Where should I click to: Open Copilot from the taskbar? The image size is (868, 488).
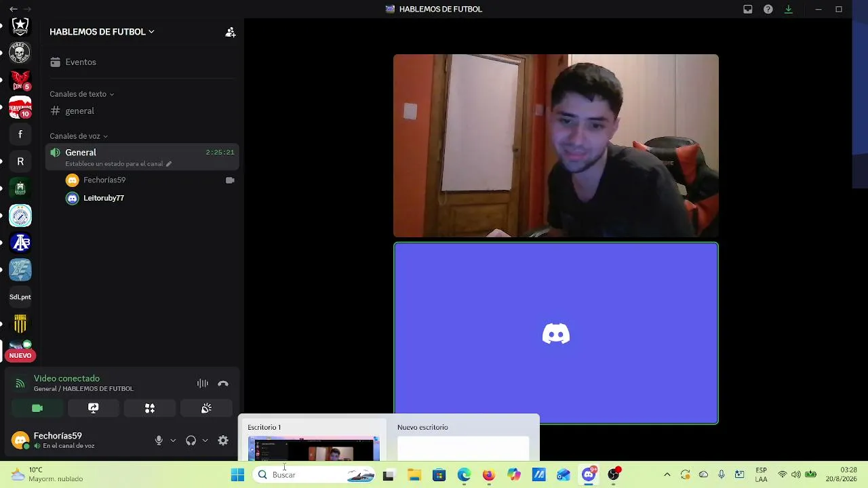[514, 475]
